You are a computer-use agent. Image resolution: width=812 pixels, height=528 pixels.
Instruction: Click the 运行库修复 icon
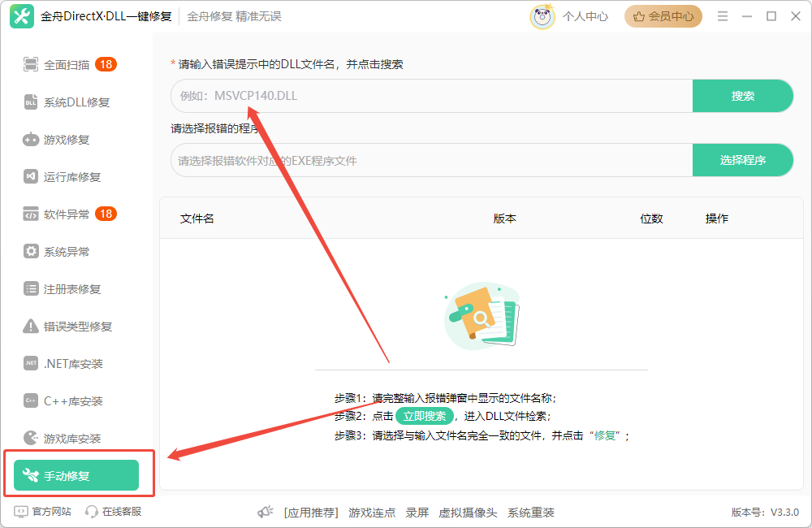pos(31,177)
